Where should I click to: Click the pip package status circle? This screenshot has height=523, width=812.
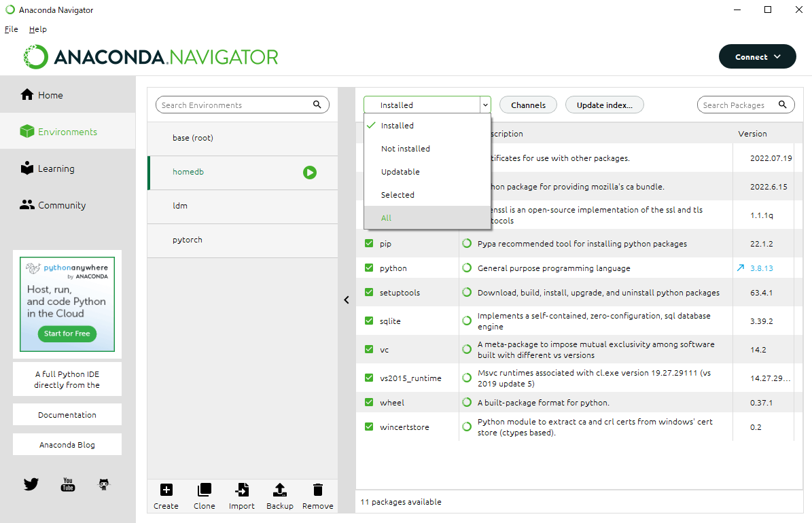click(x=467, y=243)
